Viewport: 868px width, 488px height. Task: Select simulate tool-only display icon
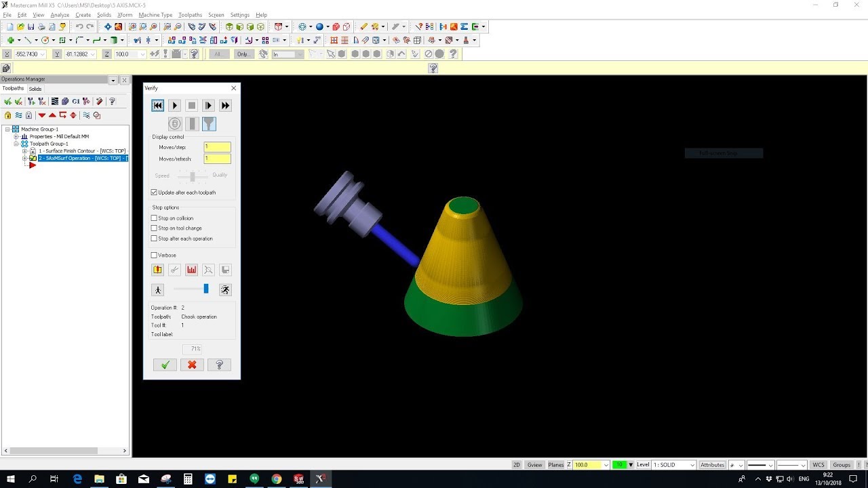point(192,124)
